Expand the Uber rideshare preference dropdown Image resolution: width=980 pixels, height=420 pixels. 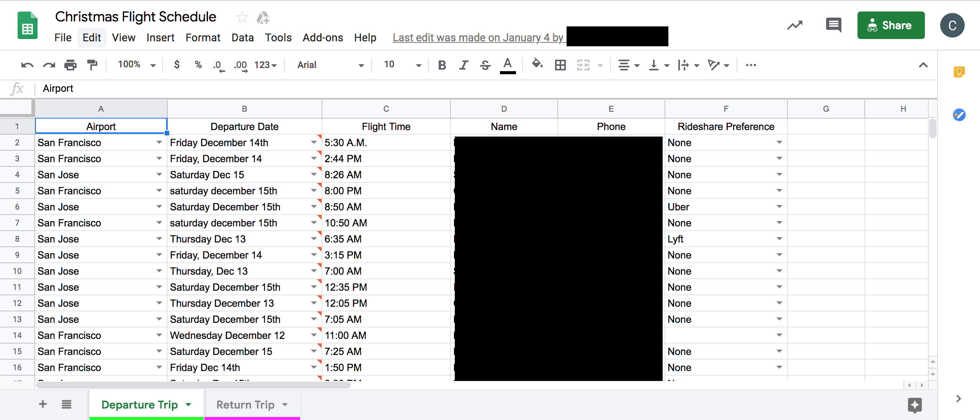pos(779,207)
